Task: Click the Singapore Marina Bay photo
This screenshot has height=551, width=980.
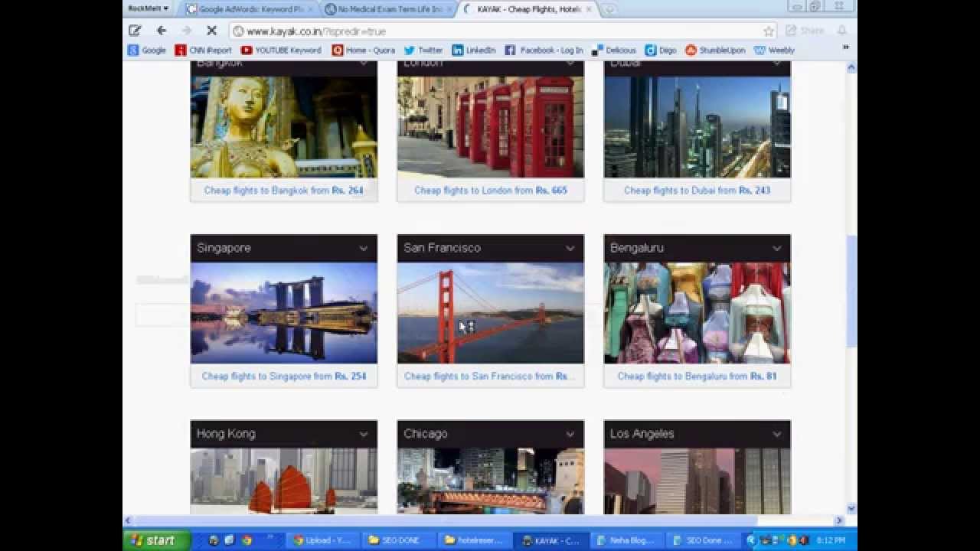Action: (283, 313)
